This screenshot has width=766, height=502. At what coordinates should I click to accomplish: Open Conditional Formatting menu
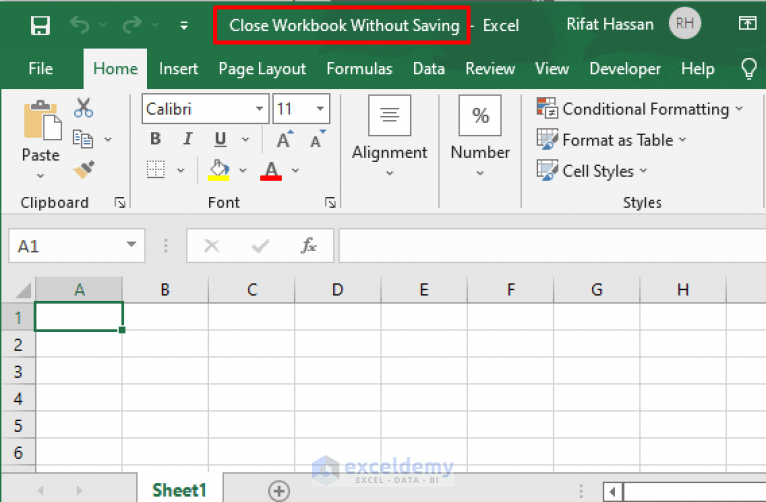click(x=639, y=109)
